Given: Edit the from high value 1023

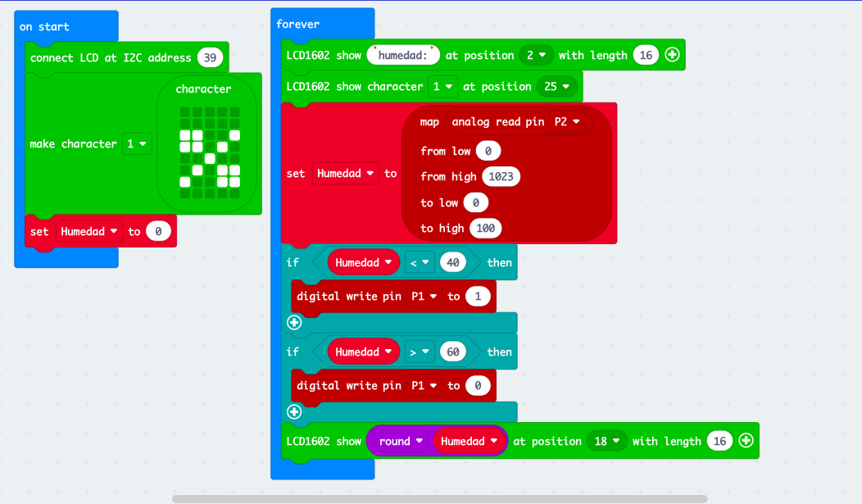Looking at the screenshot, I should coord(501,176).
